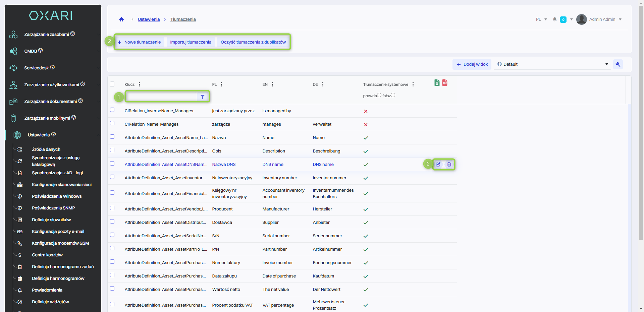Viewport: 644px width, 312px height.
Task: Click edit icon for AssetDNSName row
Action: pyautogui.click(x=438, y=164)
